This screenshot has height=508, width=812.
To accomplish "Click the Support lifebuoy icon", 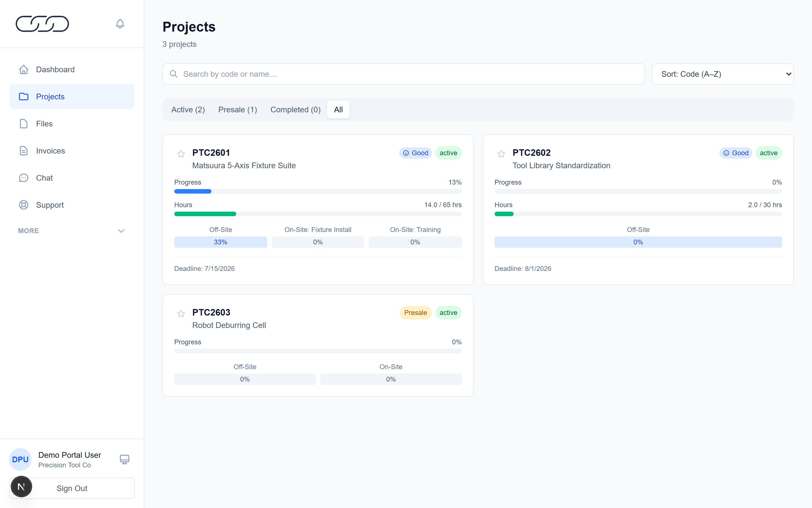I will 23,205.
